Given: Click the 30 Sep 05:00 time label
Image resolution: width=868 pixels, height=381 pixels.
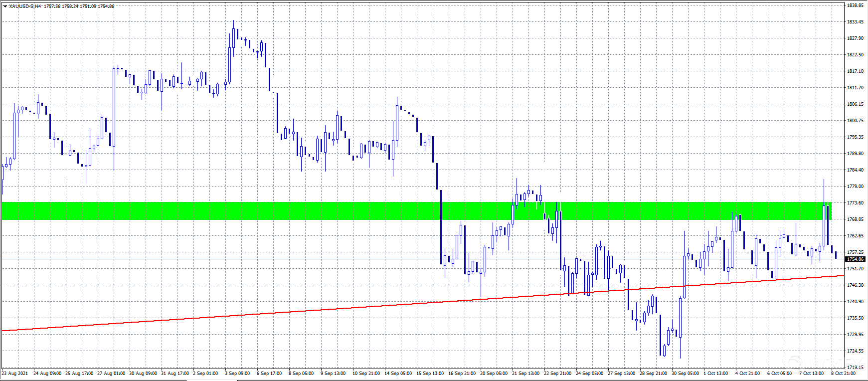Looking at the screenshot, I should (685, 374).
